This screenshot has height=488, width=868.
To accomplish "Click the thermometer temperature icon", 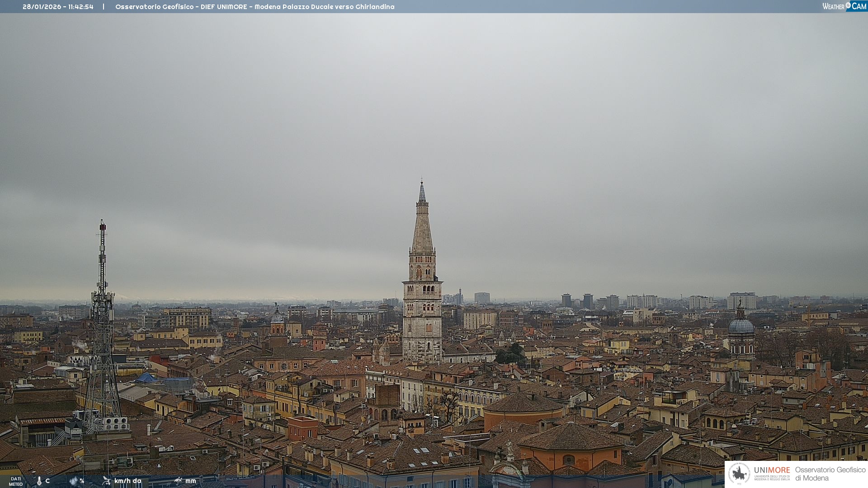I will click(x=39, y=481).
